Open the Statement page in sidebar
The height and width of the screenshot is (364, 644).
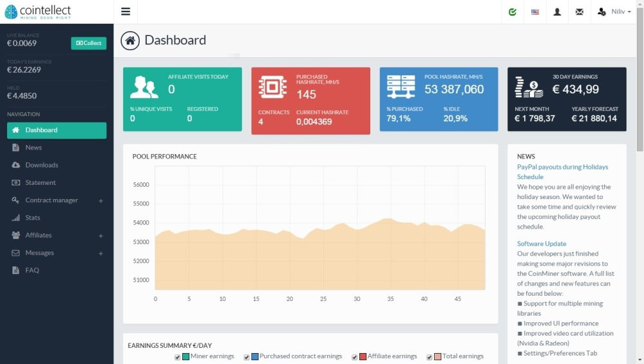[40, 183]
